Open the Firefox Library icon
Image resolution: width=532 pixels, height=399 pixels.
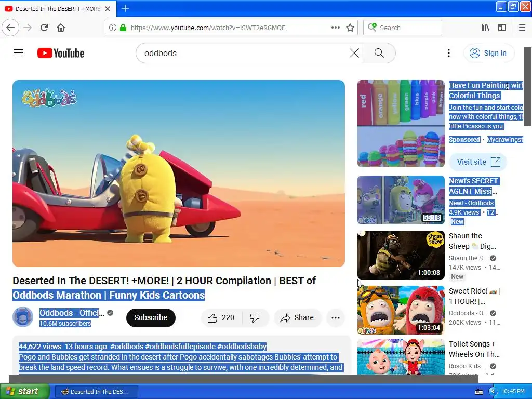pos(485,28)
